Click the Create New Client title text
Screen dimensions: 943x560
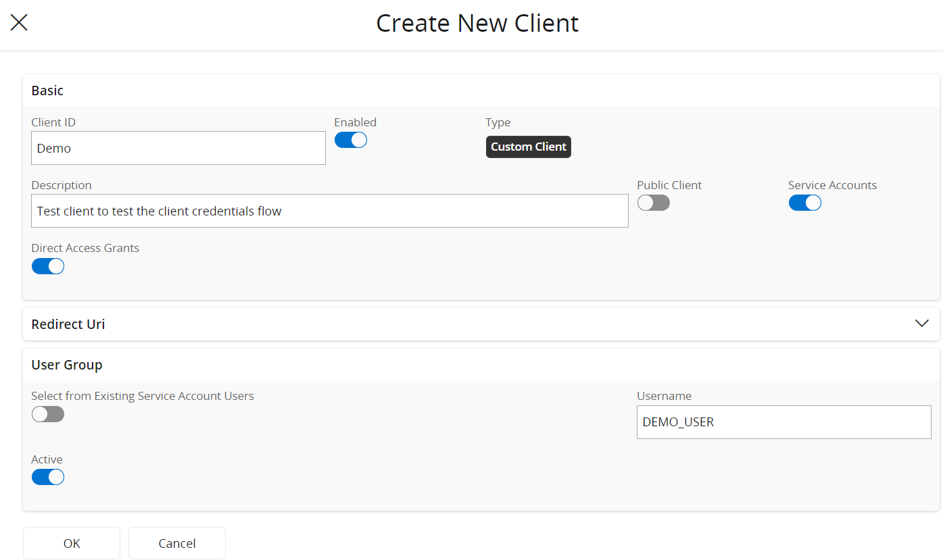coord(477,24)
